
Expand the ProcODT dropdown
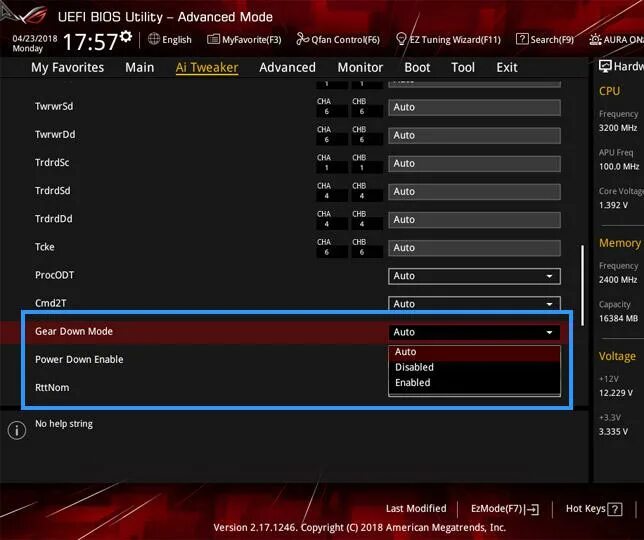(474, 276)
